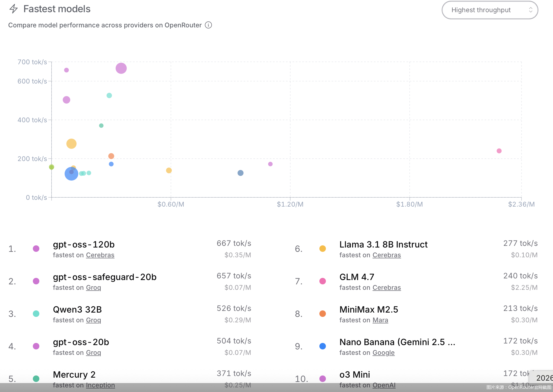The height and width of the screenshot is (392, 553).
Task: Click the purple swatch beside gpt-oss-20b
Action: 36,346
